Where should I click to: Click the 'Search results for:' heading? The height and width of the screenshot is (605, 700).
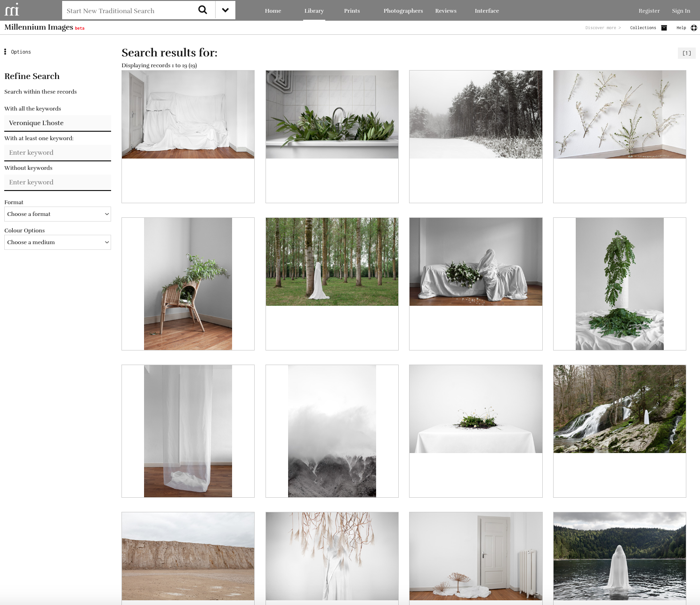169,53
